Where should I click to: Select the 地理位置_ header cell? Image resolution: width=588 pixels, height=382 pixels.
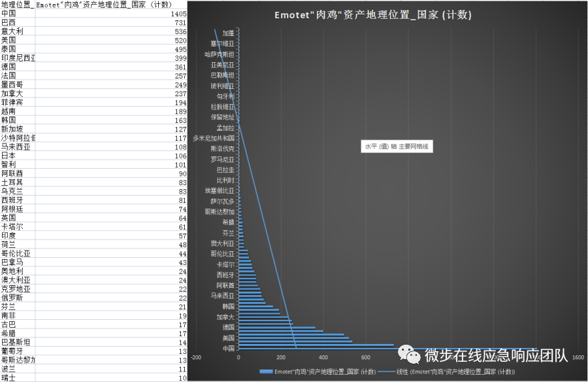pos(18,5)
